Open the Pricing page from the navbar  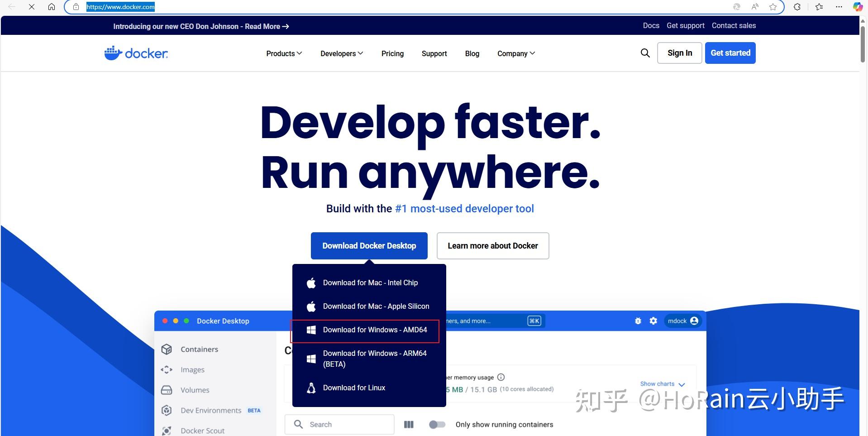pos(392,53)
